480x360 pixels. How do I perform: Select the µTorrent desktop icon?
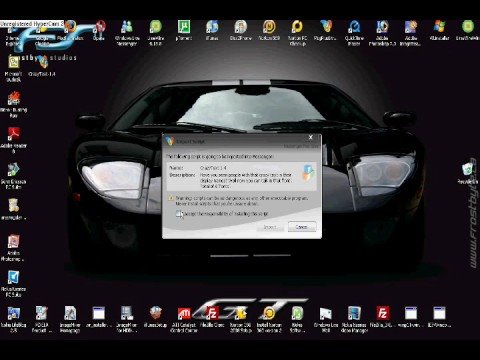(x=184, y=31)
